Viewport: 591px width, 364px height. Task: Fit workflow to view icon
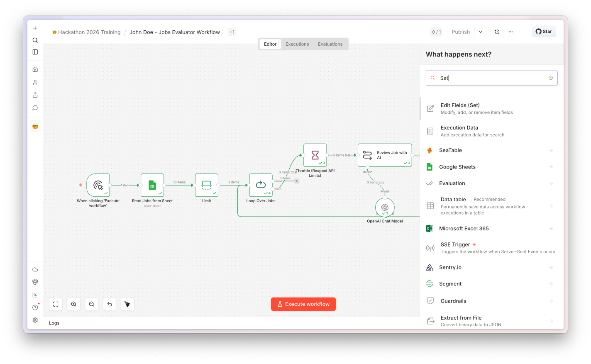coord(56,304)
